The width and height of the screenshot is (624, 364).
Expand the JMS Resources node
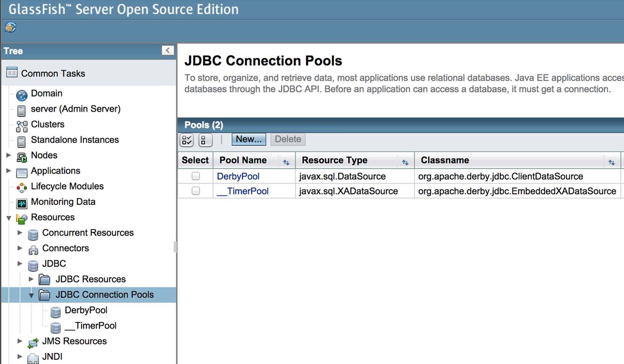[20, 341]
